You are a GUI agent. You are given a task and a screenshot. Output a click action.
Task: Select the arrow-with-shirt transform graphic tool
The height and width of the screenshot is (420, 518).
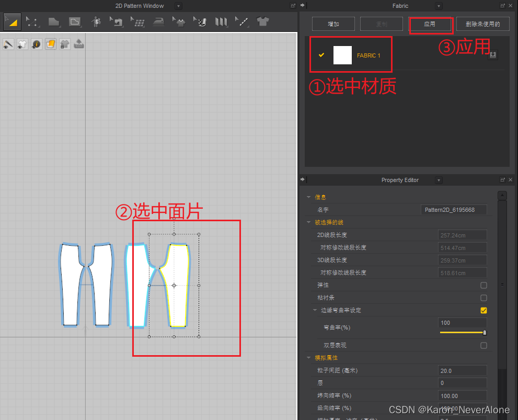tap(179, 22)
